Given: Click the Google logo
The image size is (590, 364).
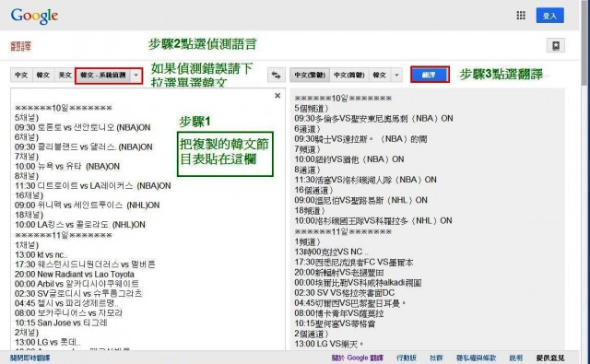Looking at the screenshot, I should tap(34, 16).
